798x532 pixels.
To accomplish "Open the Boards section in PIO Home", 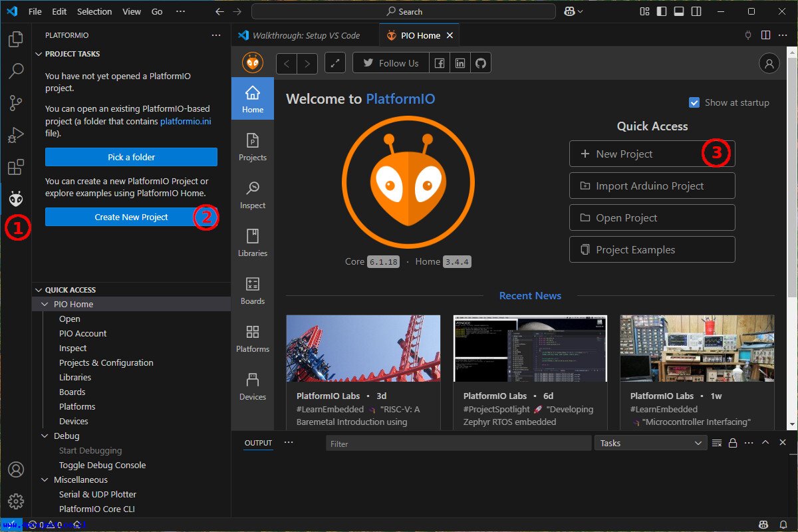I will point(253,290).
